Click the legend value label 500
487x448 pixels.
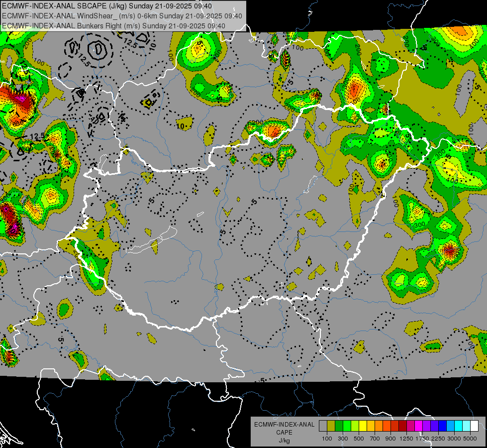[359, 439]
